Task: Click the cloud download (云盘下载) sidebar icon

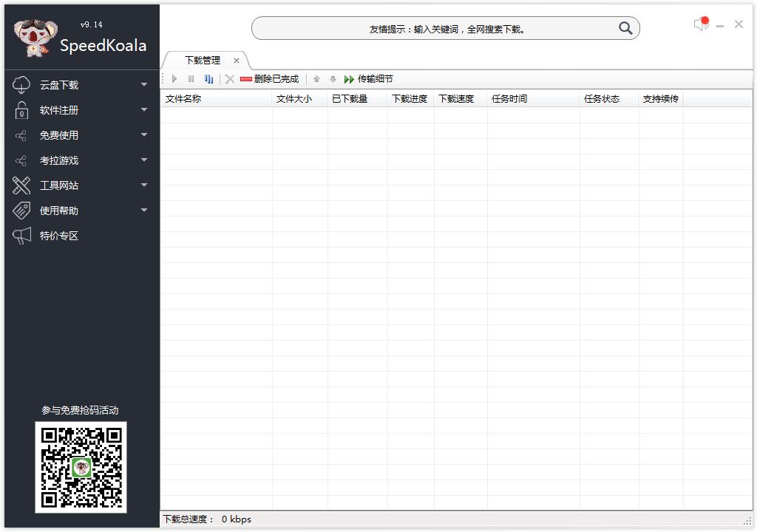Action: pos(21,84)
